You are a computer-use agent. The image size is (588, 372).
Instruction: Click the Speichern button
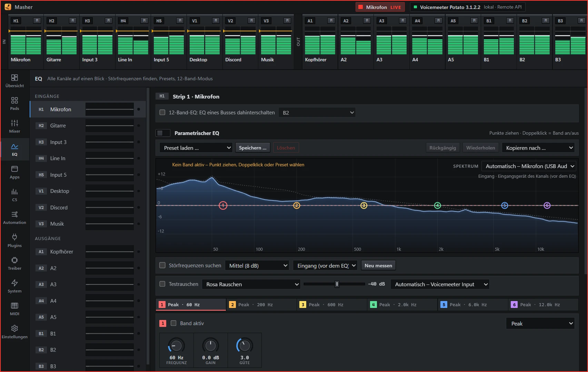coord(252,148)
